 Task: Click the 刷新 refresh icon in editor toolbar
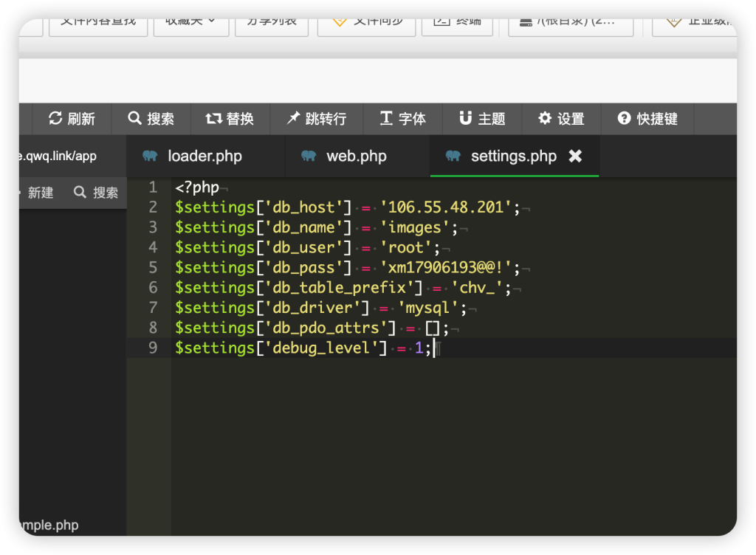pyautogui.click(x=55, y=119)
